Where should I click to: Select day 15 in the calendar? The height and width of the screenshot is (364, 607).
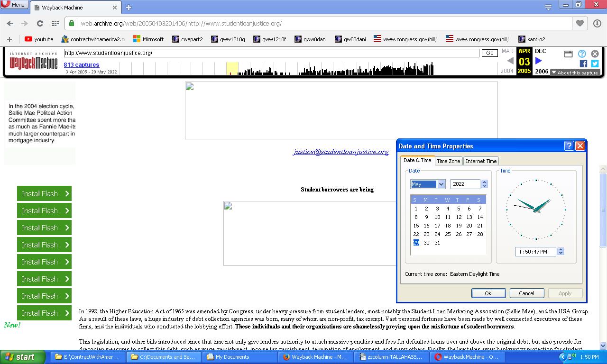tap(416, 226)
